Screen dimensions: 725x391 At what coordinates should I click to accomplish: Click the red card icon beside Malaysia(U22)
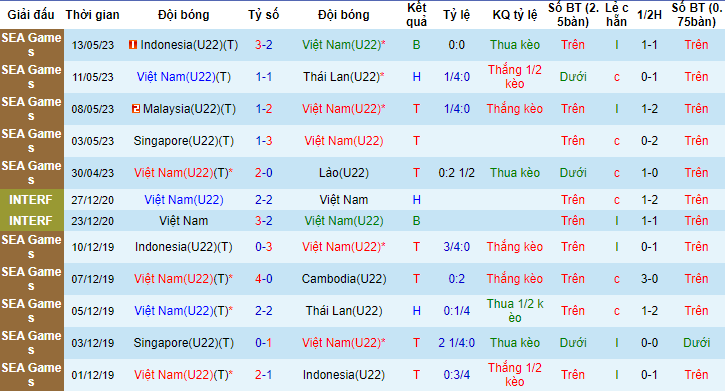pos(135,109)
